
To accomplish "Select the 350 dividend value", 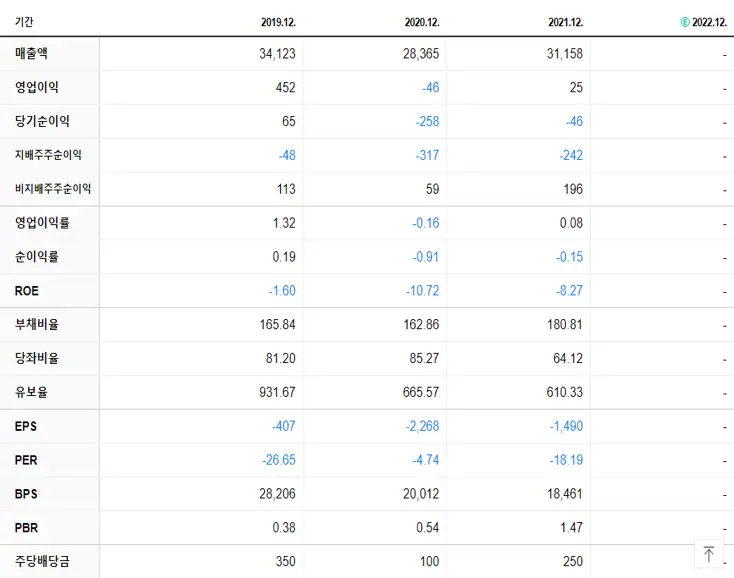I will (286, 562).
